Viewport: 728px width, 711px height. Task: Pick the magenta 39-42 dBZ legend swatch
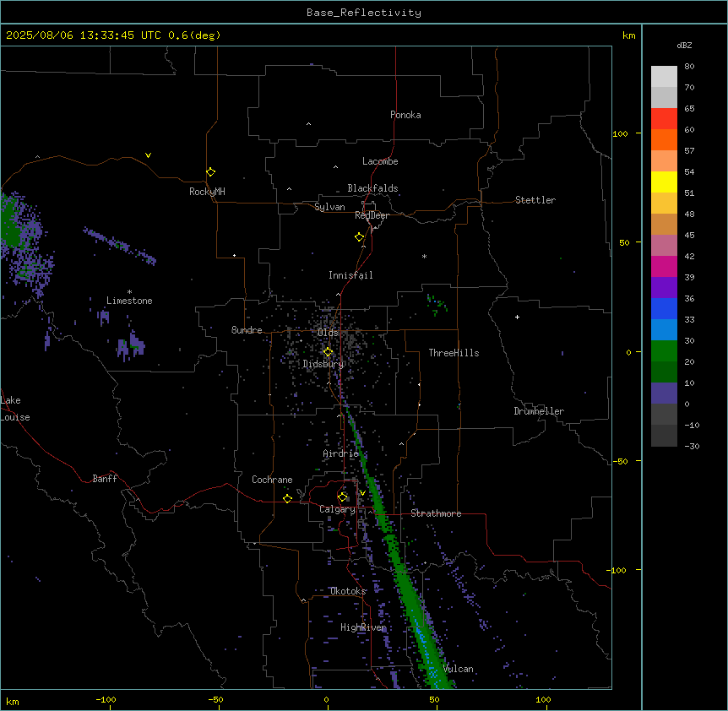(x=664, y=266)
